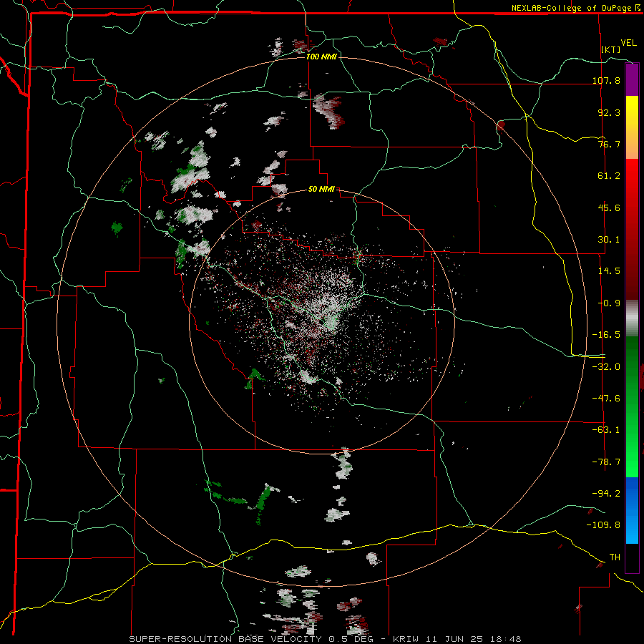The height and width of the screenshot is (644, 644).
Task: Click the 100 NMI range ring label
Action: [x=321, y=57]
